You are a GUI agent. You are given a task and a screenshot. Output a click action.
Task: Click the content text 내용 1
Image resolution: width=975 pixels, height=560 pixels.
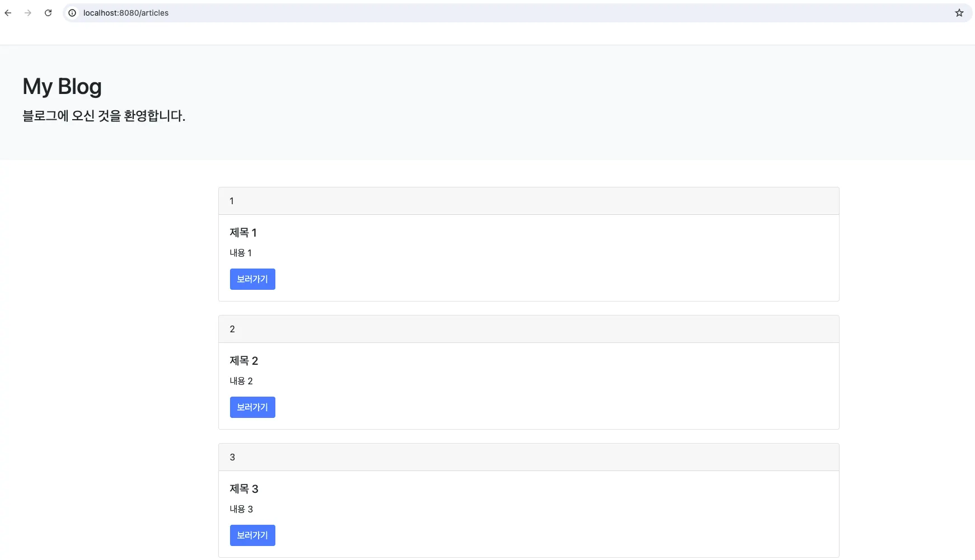[241, 253]
